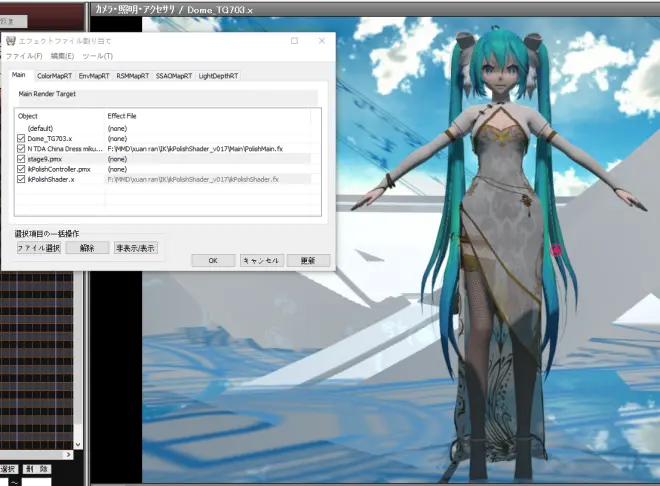Click the ファイル選択 button
This screenshot has width=660, height=486.
tap(39, 248)
